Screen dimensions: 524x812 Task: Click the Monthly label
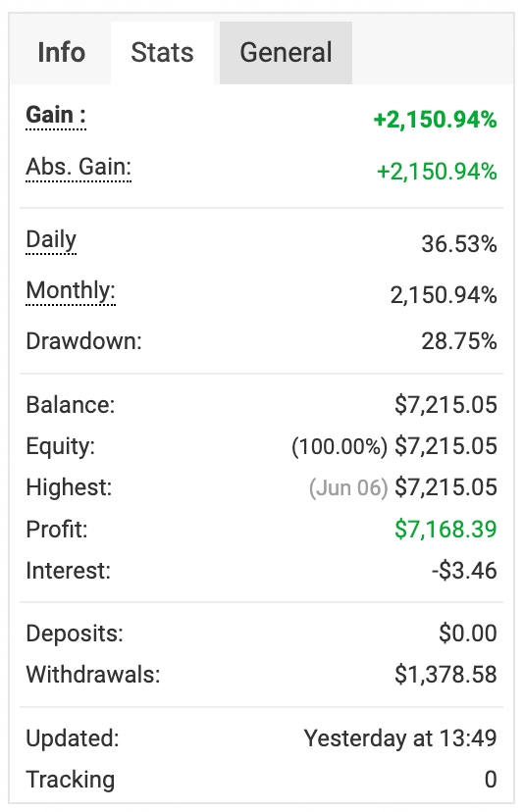tap(71, 290)
